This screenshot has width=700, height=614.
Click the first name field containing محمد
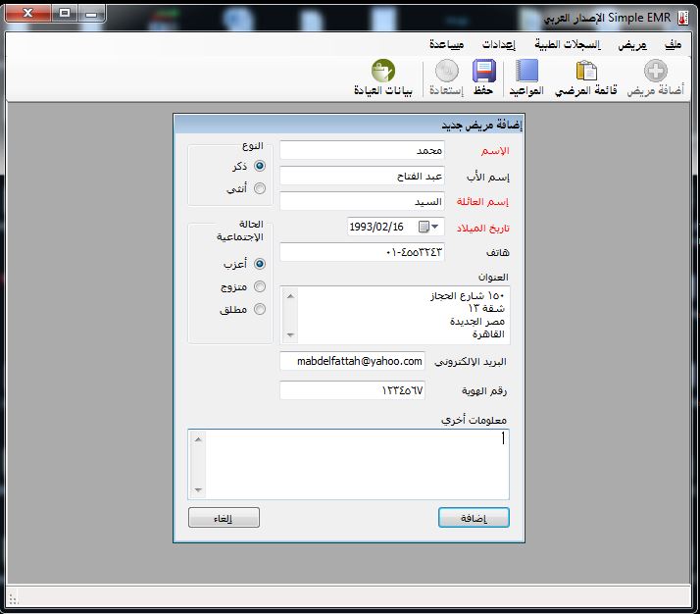[362, 150]
